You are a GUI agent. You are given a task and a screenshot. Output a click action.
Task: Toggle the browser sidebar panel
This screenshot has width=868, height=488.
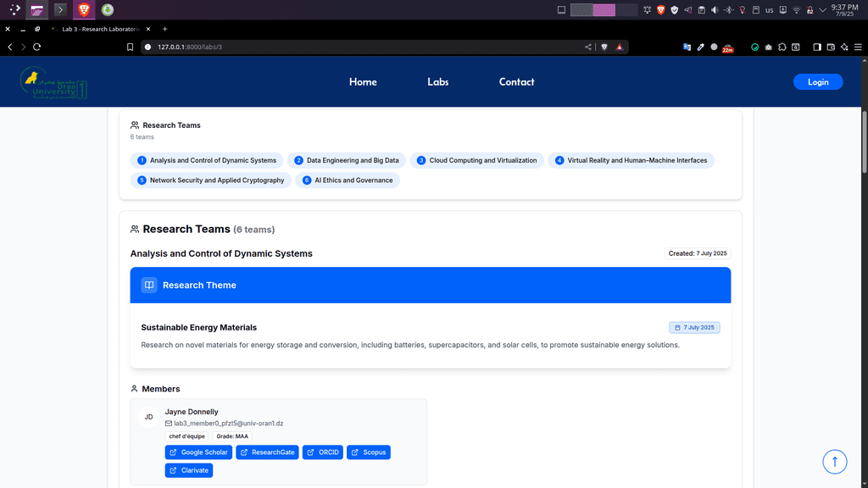[x=817, y=47]
